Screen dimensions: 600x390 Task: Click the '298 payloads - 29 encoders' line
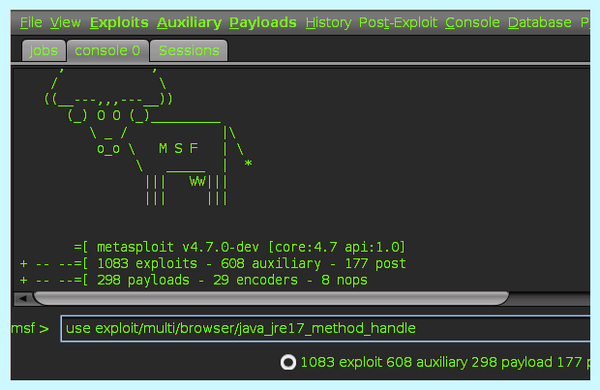(x=194, y=280)
